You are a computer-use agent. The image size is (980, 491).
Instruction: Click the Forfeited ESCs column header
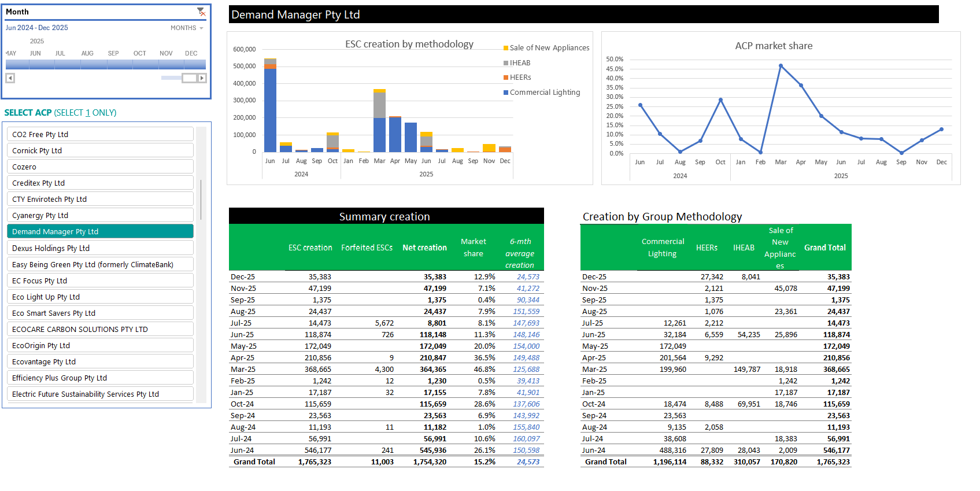click(x=367, y=248)
